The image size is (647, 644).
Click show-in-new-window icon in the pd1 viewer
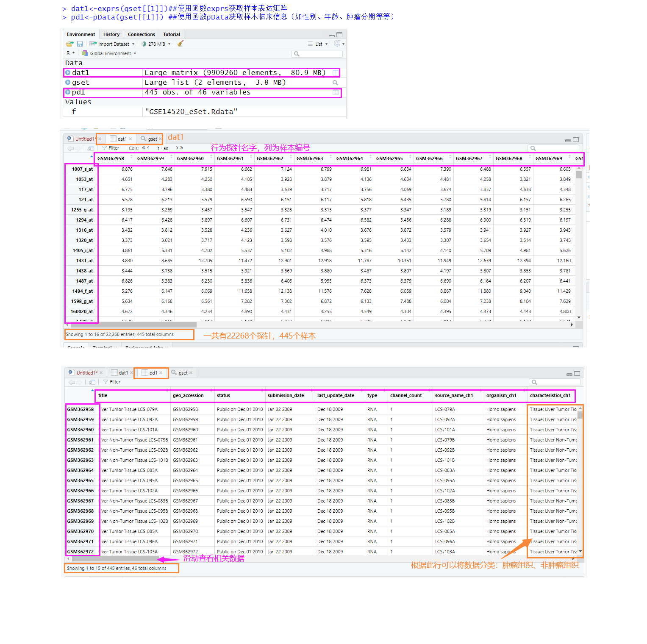pyautogui.click(x=92, y=382)
